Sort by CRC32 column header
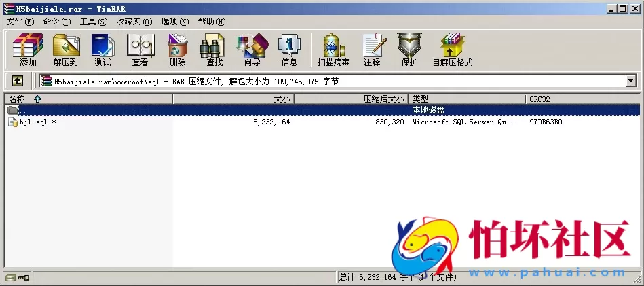Viewport: 644px width, 286px height. [582, 99]
